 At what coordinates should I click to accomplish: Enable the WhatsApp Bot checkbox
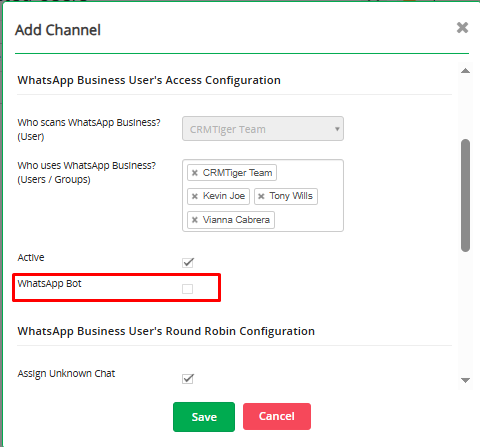187,289
